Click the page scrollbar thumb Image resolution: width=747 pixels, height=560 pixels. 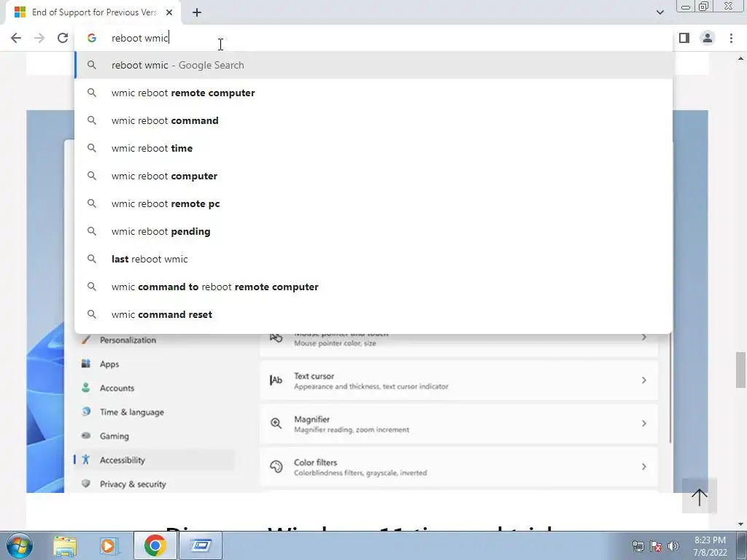pos(740,370)
